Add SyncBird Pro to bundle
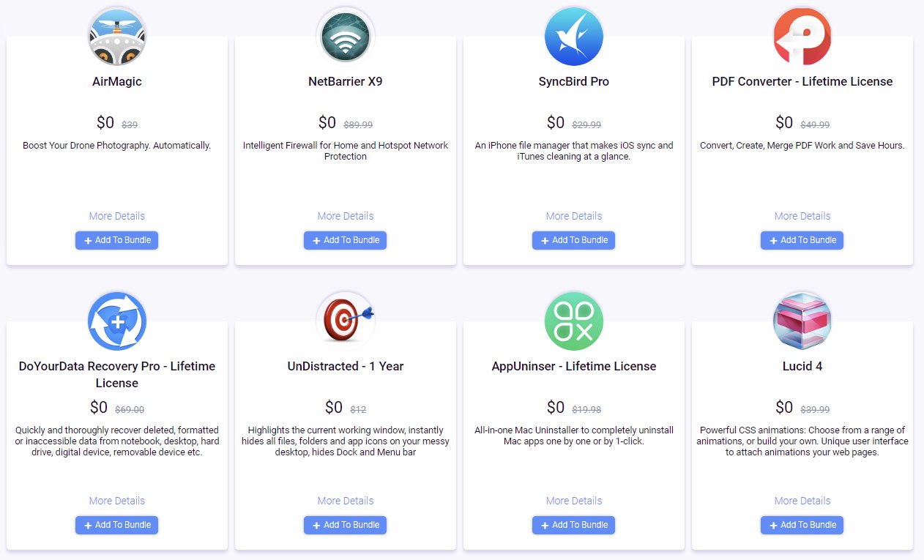Viewport: 924px width, 560px height. [574, 240]
